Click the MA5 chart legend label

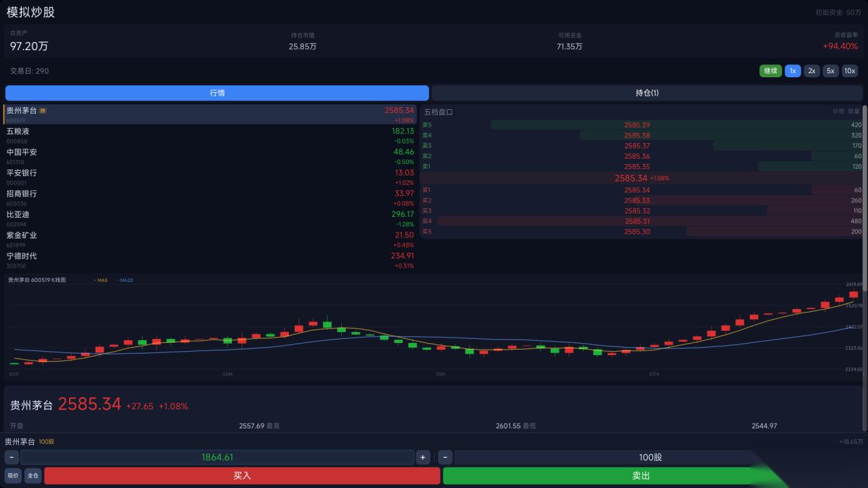click(x=101, y=280)
